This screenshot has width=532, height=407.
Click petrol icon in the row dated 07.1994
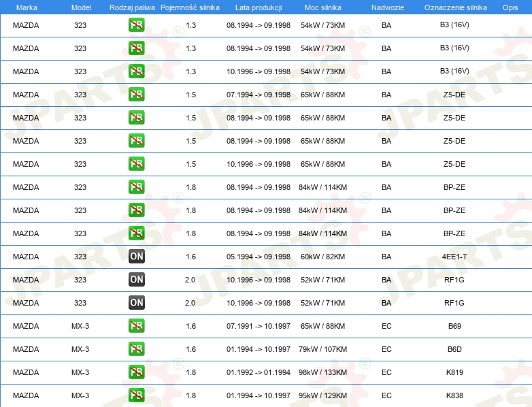(x=136, y=94)
